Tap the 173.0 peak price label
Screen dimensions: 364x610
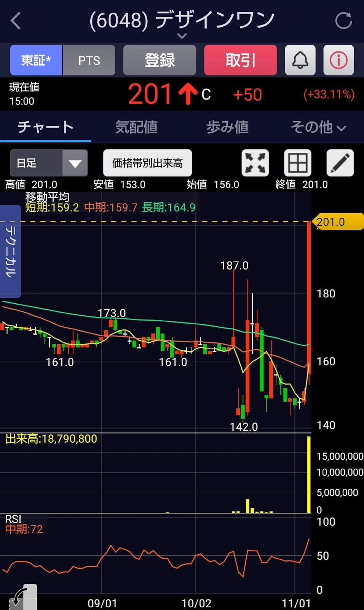112,313
